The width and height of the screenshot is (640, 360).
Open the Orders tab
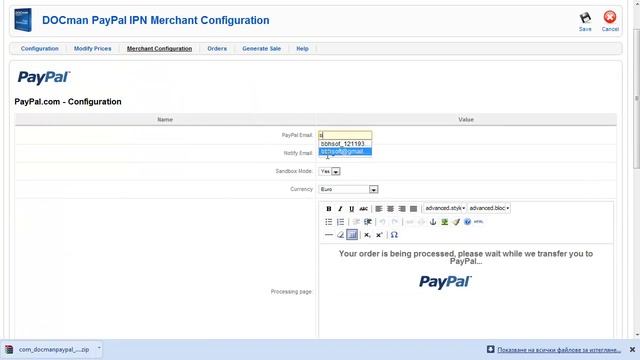(217, 49)
